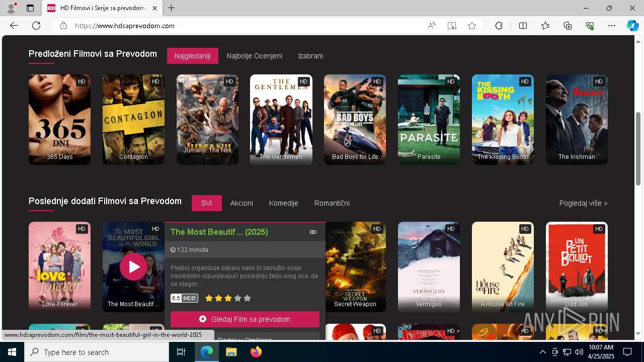Open Tab actions menu

pyautogui.click(x=30, y=8)
